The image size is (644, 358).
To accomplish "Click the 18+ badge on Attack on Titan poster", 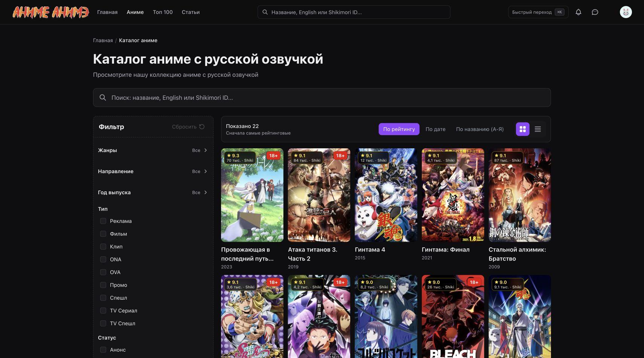I will coord(340,155).
